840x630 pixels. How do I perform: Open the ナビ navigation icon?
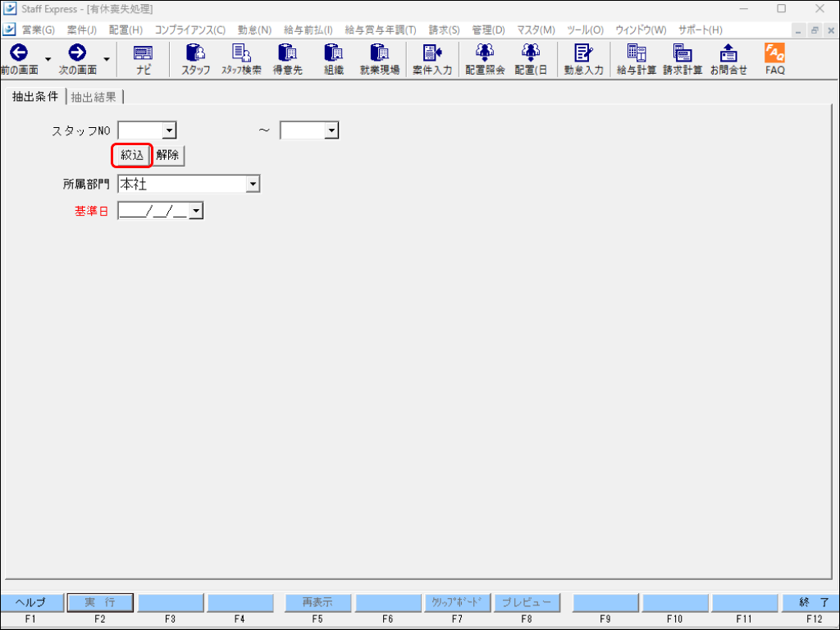click(143, 59)
